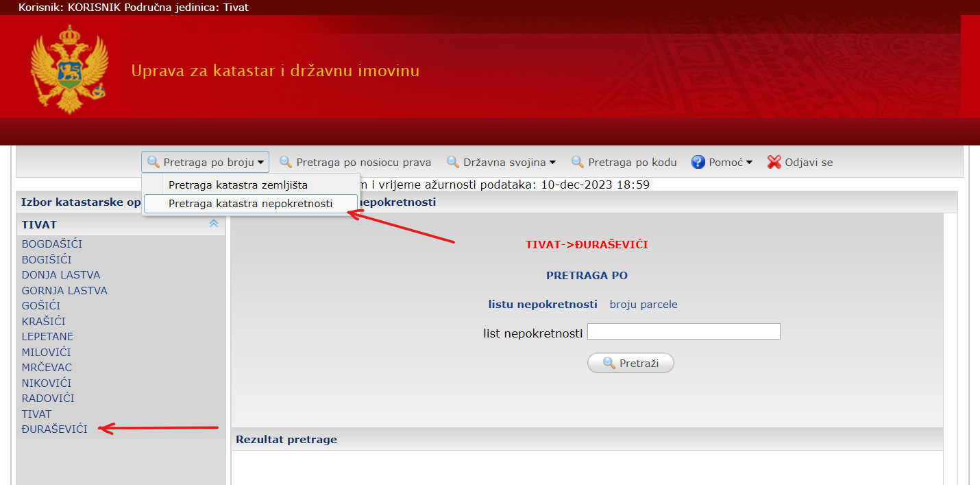
Task: Select search by listu nepokretnosti
Action: pos(543,304)
